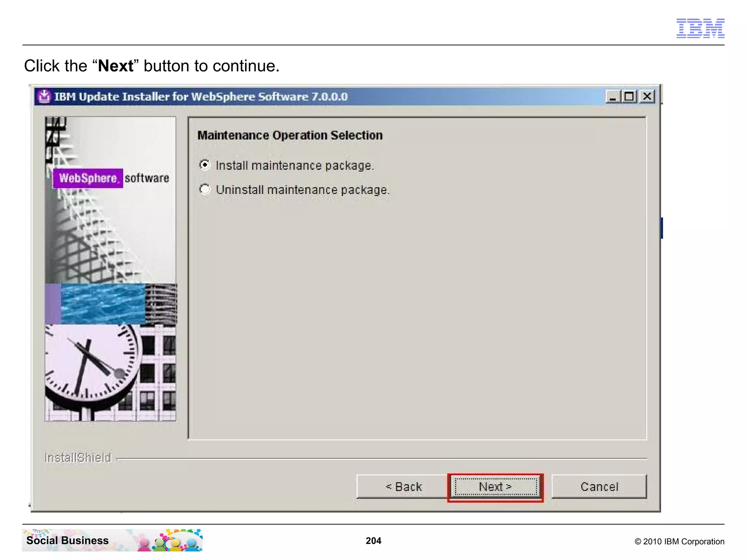Screen dimensions: 747x560
Task: Click the IBM Update Installer window title
Action: point(201,97)
